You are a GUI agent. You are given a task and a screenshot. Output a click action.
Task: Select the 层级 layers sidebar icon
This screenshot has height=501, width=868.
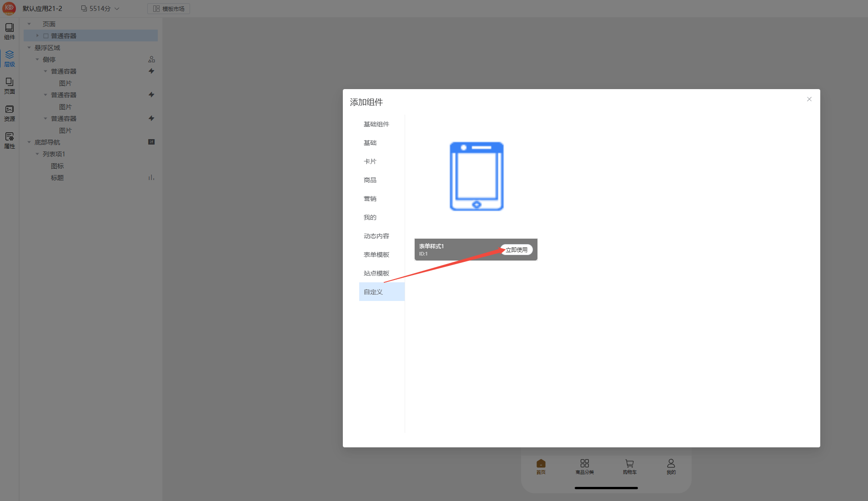(9, 59)
